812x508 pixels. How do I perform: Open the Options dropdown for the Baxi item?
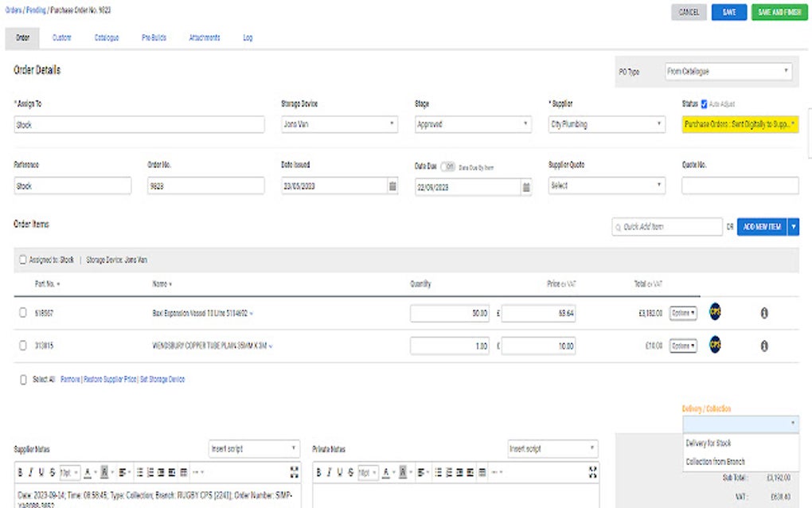pyautogui.click(x=681, y=312)
